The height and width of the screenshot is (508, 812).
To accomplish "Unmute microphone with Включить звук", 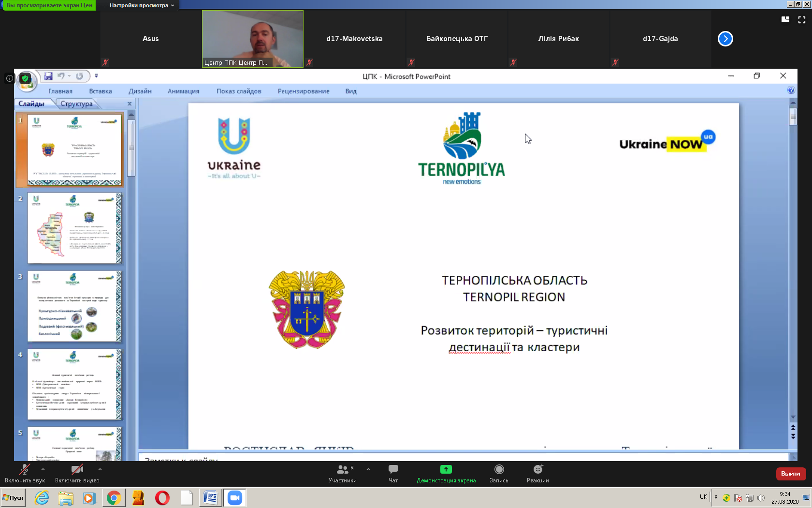I will tap(25, 474).
